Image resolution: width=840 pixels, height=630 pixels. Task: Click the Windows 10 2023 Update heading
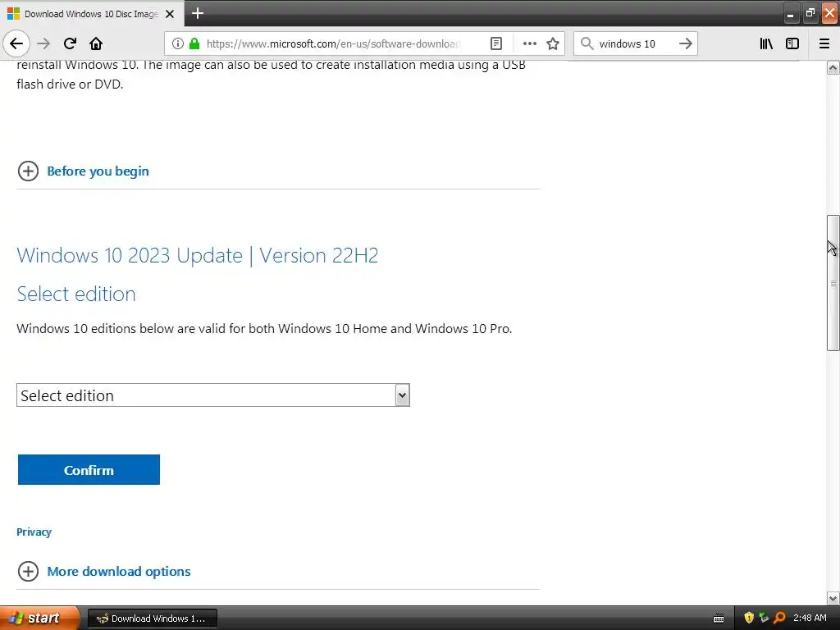point(198,256)
